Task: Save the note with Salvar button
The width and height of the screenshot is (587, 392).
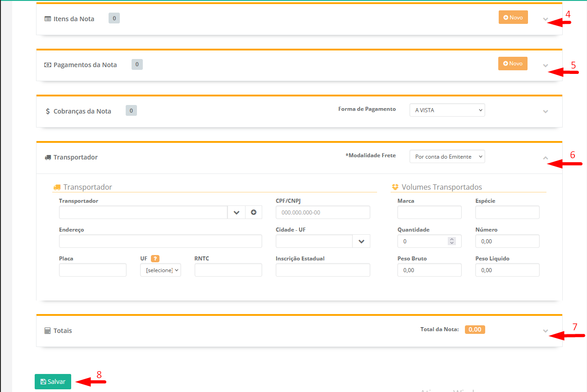Action: click(x=53, y=382)
